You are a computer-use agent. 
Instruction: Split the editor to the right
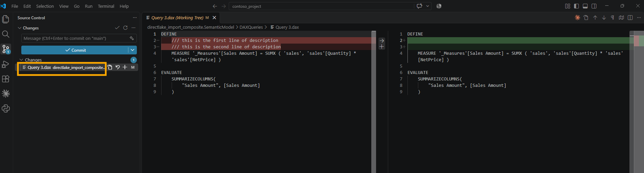point(630,18)
